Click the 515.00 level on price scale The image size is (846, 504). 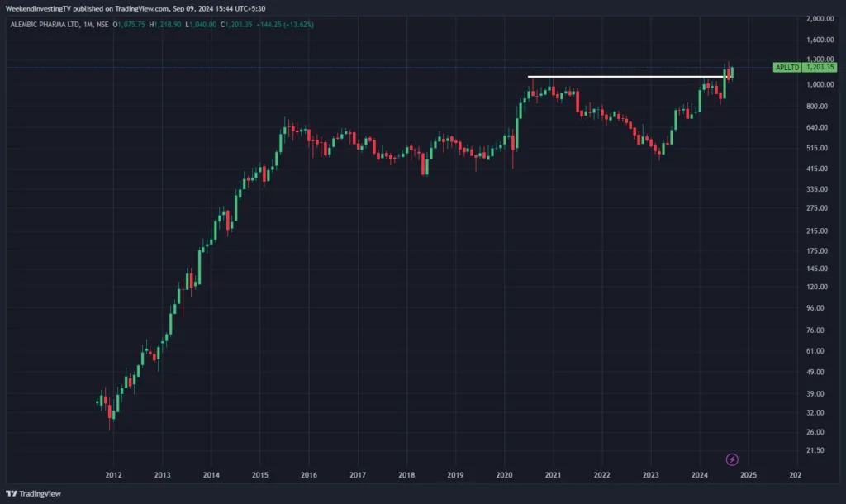coord(818,148)
